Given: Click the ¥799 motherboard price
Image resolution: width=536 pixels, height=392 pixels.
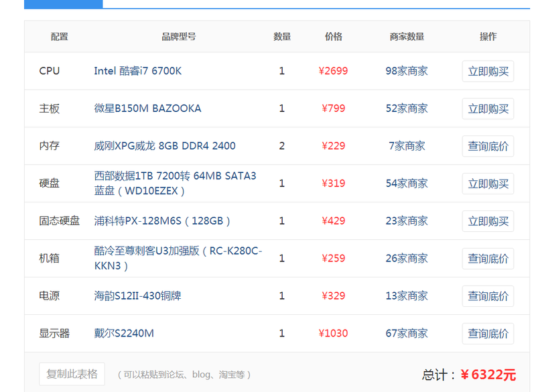Looking at the screenshot, I should (333, 109).
